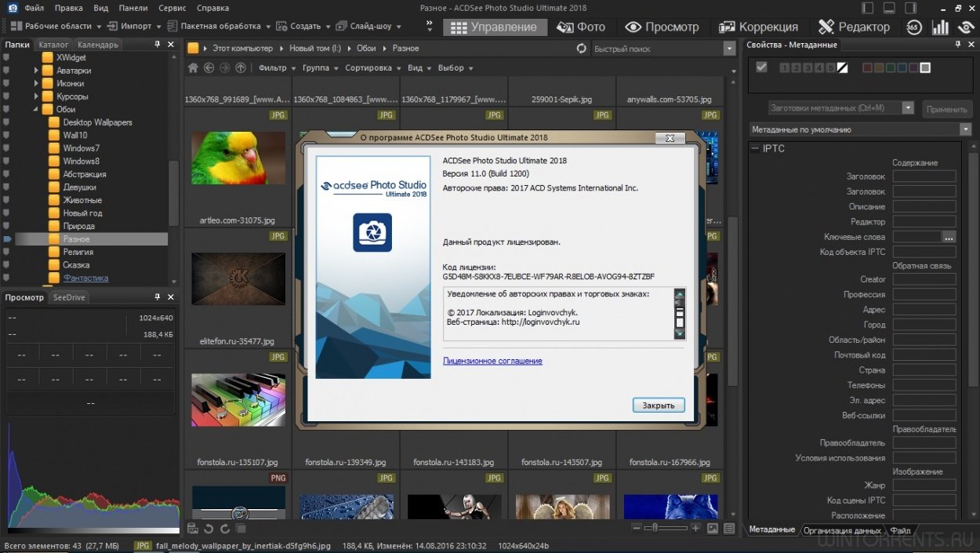Click the Закрыть button in About dialog
The width and height of the screenshot is (980, 553).
pyautogui.click(x=658, y=406)
